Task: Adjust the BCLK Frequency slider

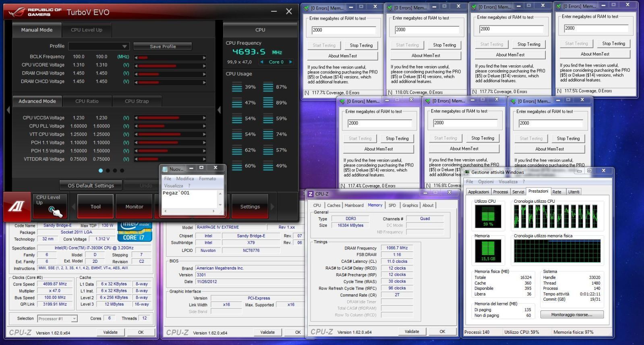Action: point(170,57)
